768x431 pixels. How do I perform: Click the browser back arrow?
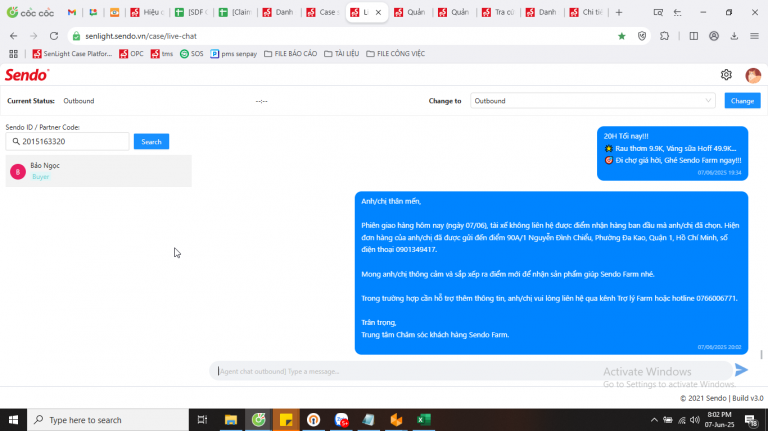14,36
